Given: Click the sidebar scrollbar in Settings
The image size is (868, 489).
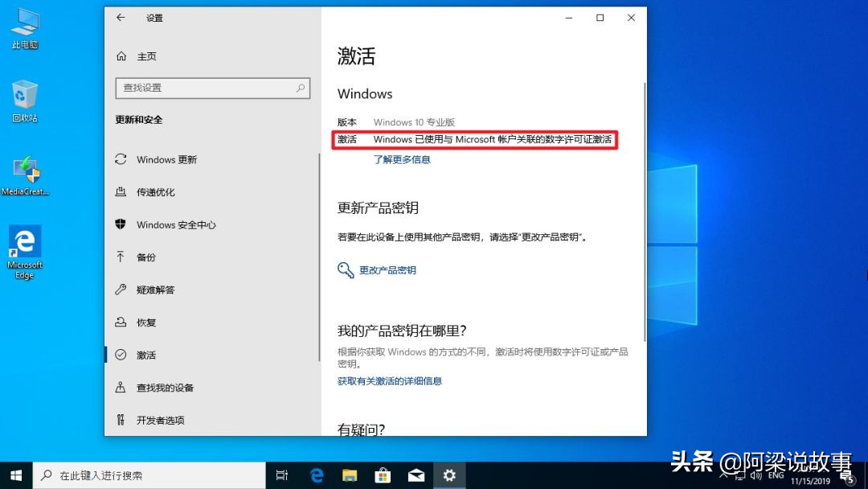Looking at the screenshot, I should tap(319, 257).
